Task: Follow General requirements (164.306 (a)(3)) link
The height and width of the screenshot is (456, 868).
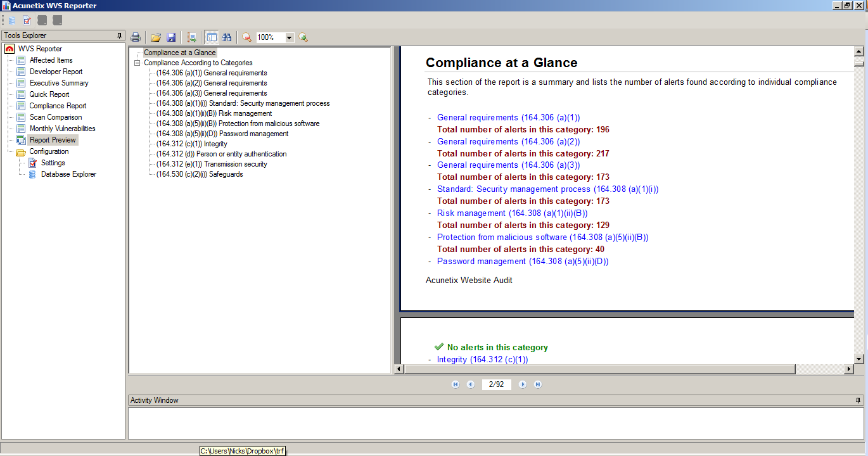Action: tap(509, 165)
